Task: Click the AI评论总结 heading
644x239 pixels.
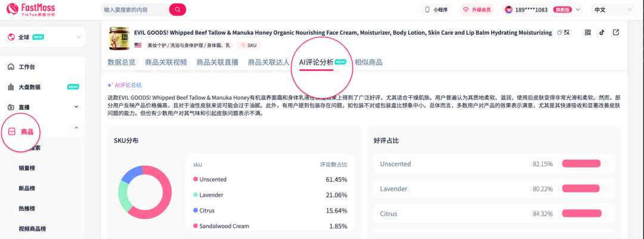Action: [x=128, y=85]
